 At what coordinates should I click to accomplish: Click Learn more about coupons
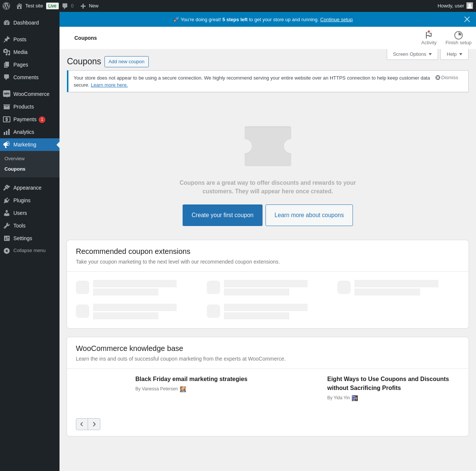click(x=309, y=215)
